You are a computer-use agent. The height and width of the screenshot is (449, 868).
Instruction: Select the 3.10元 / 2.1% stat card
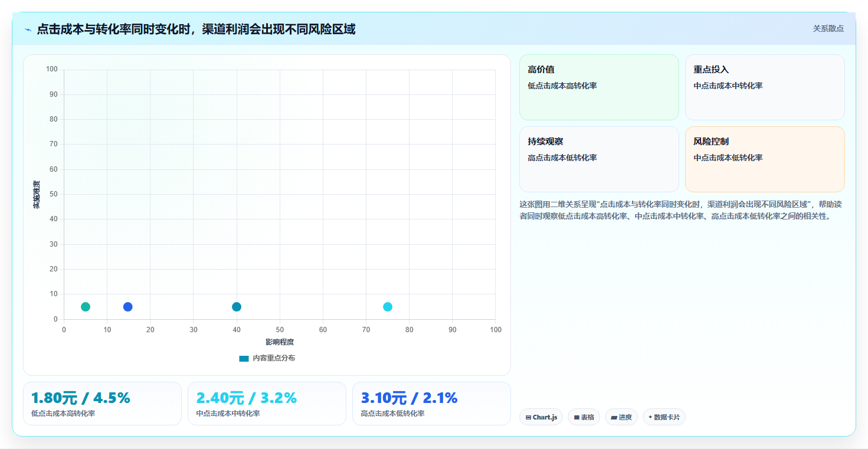point(431,404)
